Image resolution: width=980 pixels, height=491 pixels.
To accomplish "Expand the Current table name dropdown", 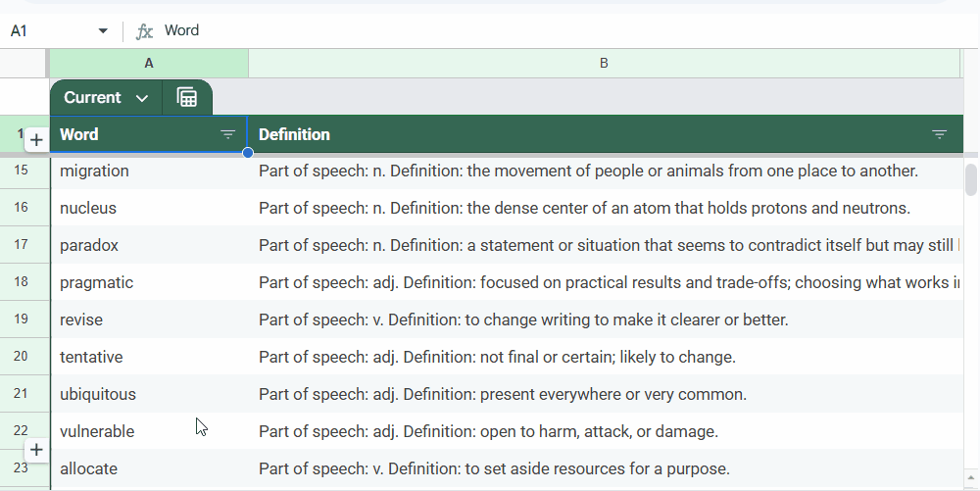I will point(142,98).
